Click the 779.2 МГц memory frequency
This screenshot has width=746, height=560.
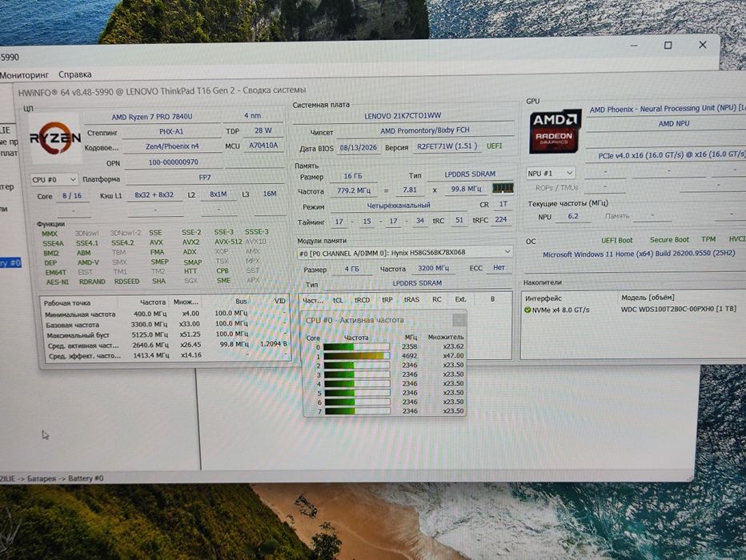click(x=354, y=190)
